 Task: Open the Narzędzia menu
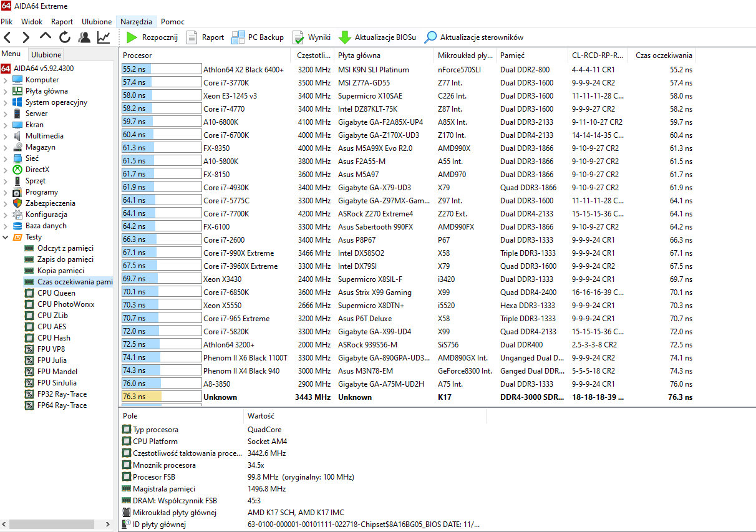pos(136,21)
